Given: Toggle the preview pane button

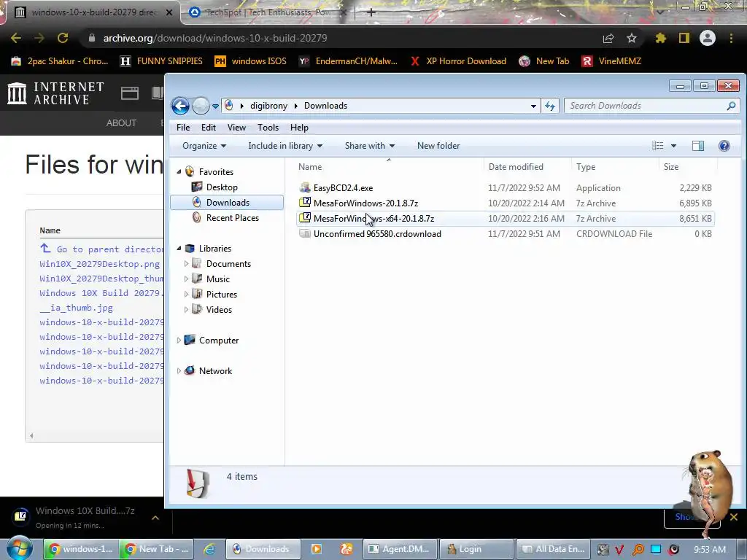Looking at the screenshot, I should point(698,146).
